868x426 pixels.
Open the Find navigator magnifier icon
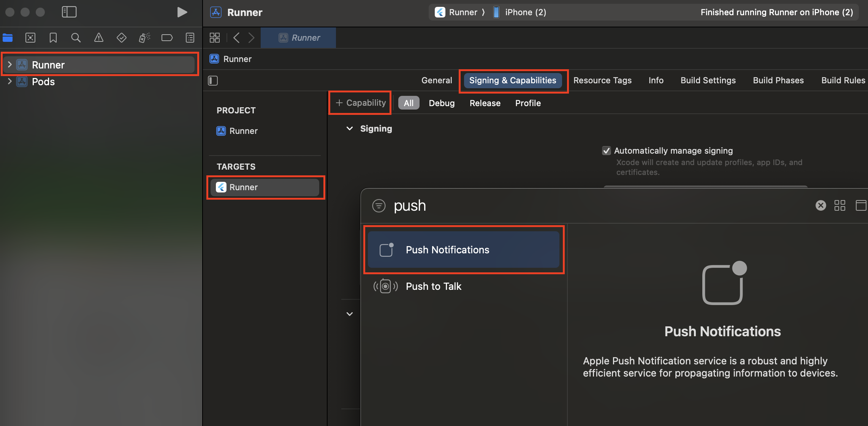coord(76,38)
